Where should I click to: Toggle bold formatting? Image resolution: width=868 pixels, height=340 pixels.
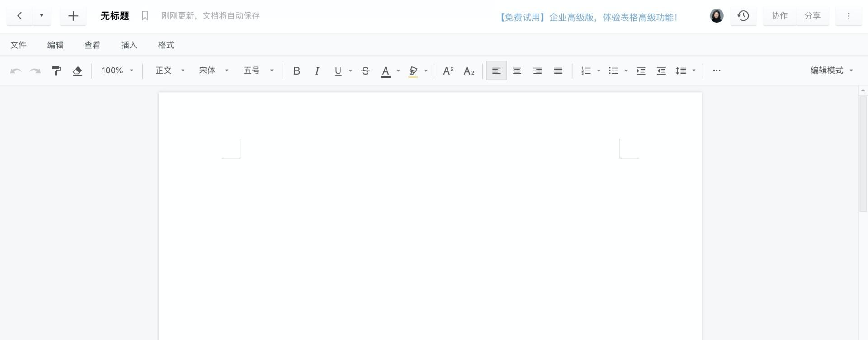pyautogui.click(x=297, y=71)
